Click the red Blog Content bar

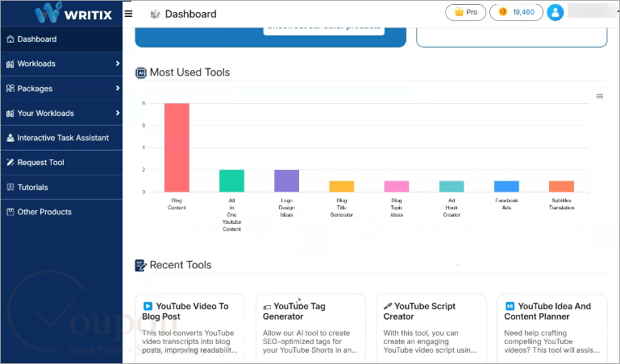click(x=177, y=147)
